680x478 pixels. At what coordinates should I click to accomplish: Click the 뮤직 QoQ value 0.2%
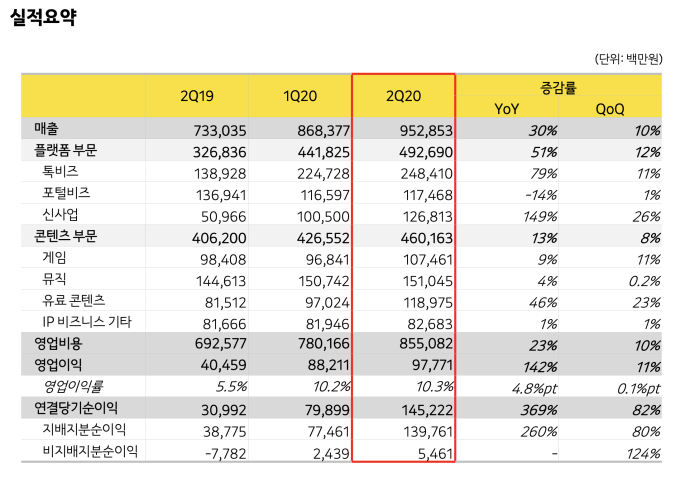[640, 280]
